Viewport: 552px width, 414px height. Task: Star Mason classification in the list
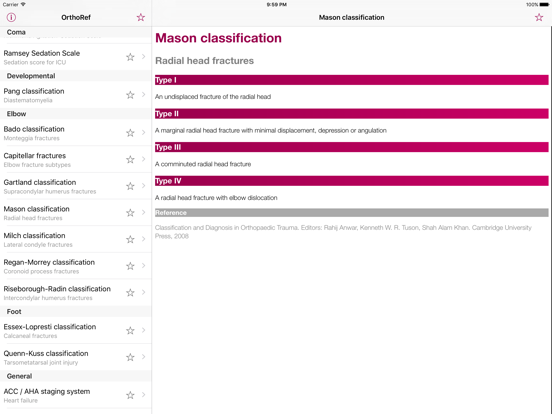pyautogui.click(x=130, y=213)
